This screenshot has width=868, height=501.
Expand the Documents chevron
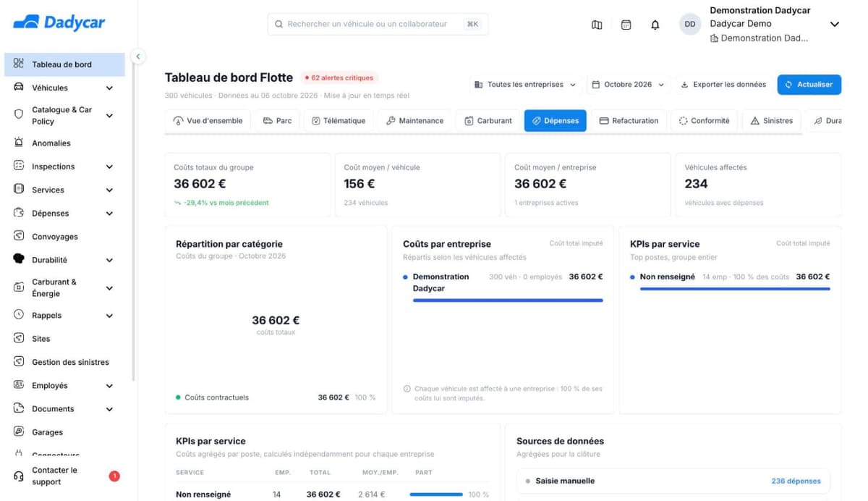pos(109,409)
